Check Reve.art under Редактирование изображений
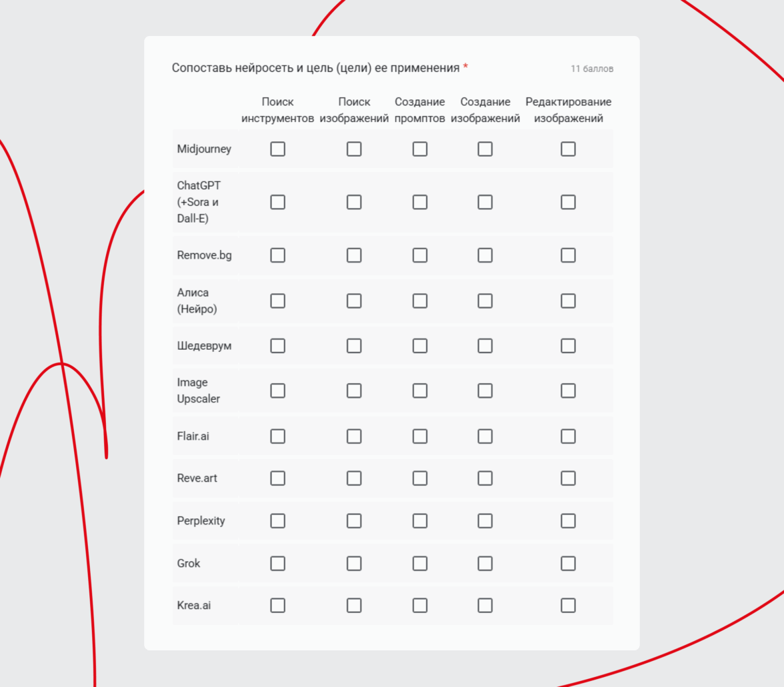The width and height of the screenshot is (784, 687). pos(568,478)
